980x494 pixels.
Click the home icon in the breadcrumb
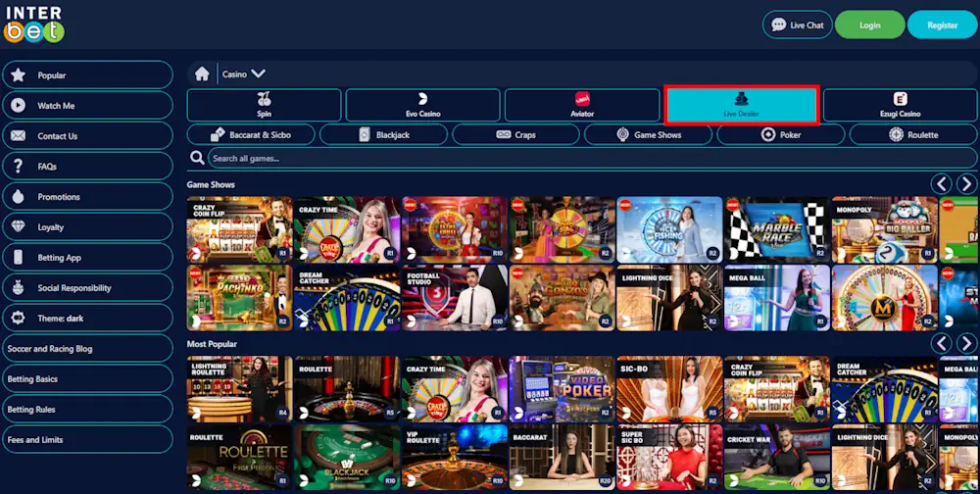[x=202, y=74]
